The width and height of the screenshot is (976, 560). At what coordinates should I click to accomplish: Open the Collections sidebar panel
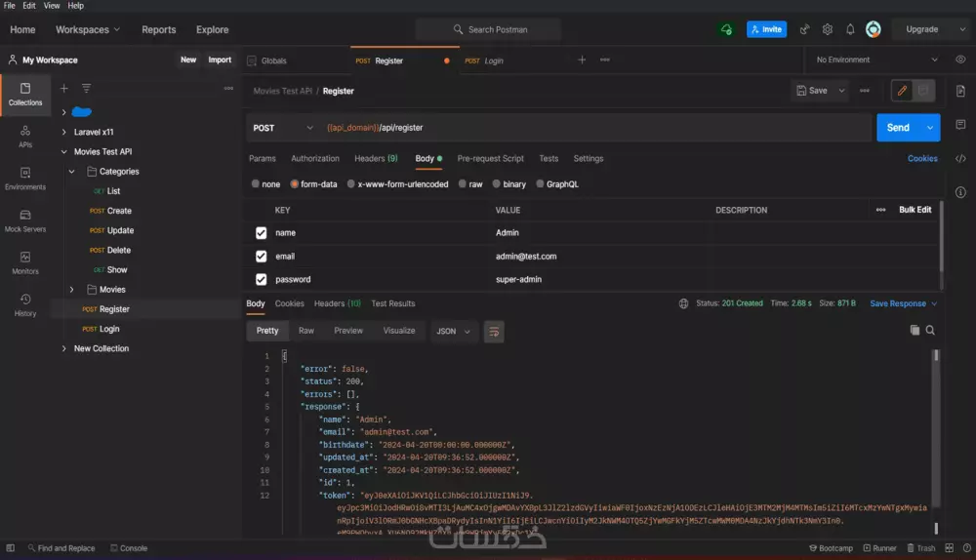25,95
